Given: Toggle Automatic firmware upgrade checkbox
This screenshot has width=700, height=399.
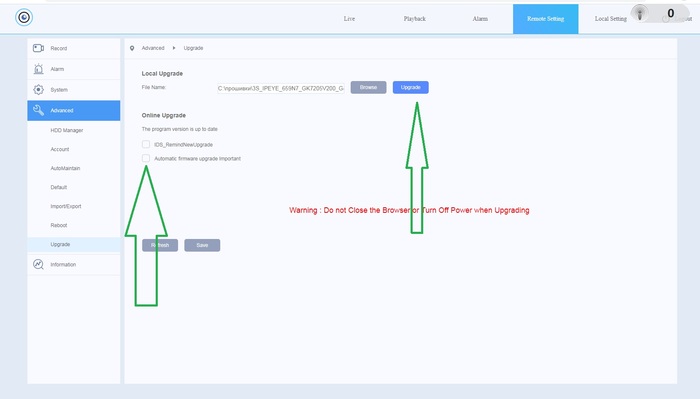Looking at the screenshot, I should (146, 158).
